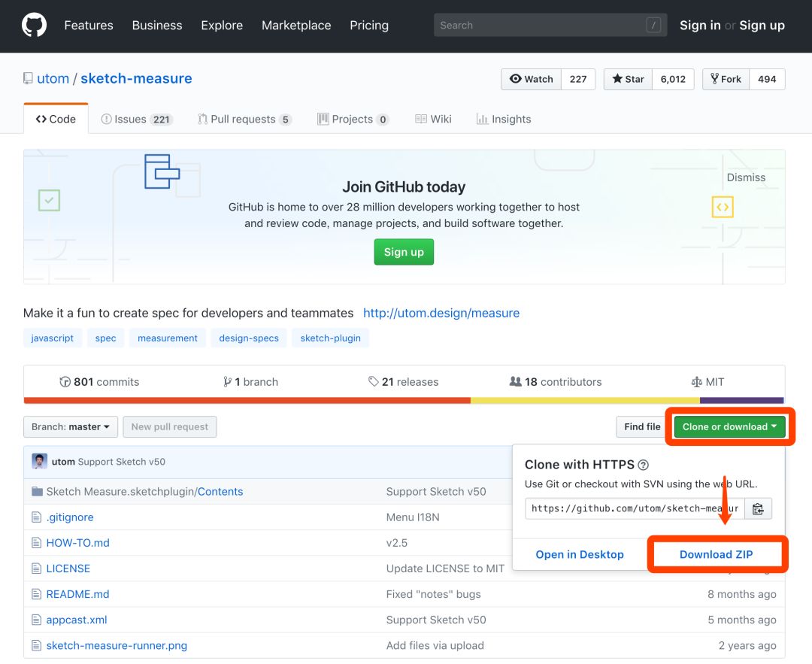This screenshot has width=812, height=664.
Task: Open Features in the top navigation
Action: click(89, 26)
